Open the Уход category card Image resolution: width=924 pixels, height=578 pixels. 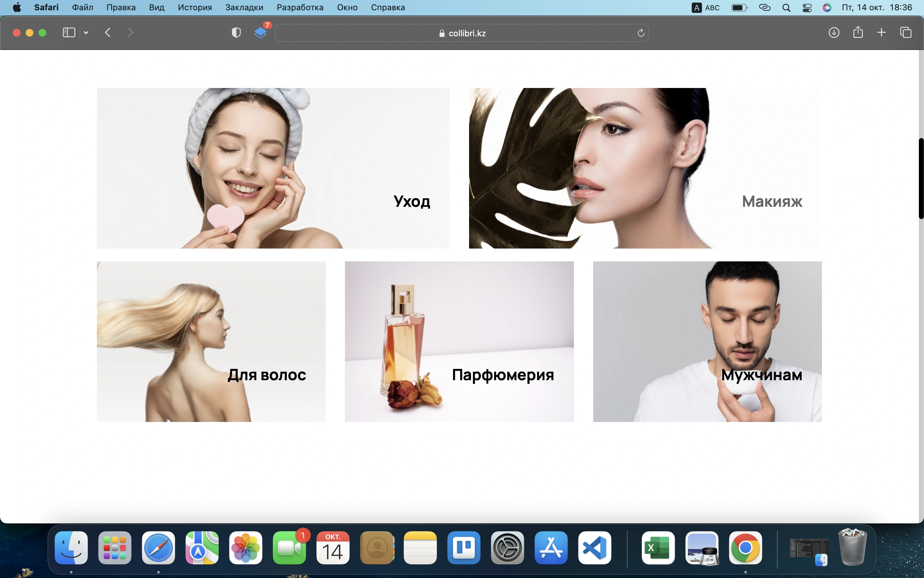coord(273,168)
